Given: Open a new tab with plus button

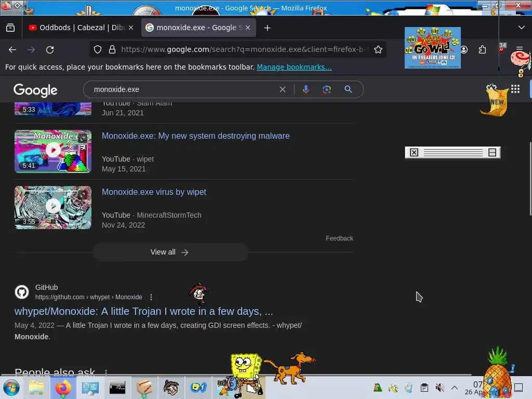Looking at the screenshot, I should [x=268, y=28].
